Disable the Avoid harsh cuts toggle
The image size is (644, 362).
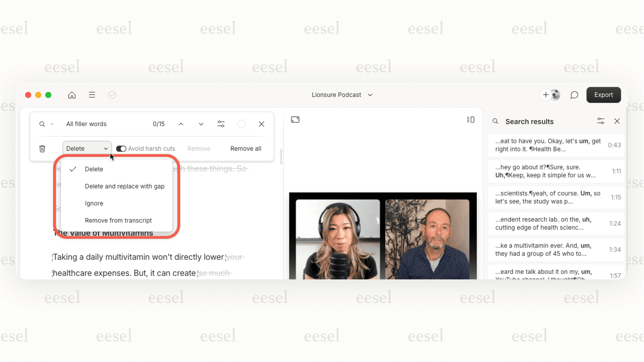point(121,148)
